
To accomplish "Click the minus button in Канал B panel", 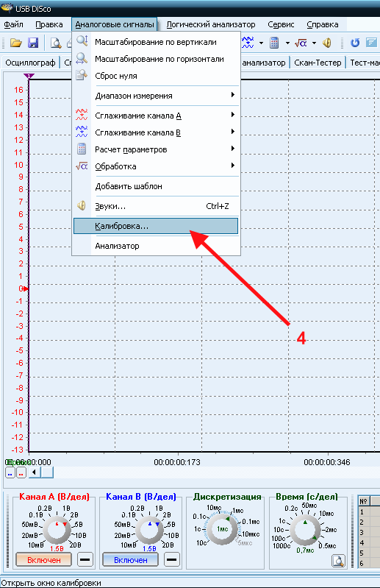I will (171, 560).
